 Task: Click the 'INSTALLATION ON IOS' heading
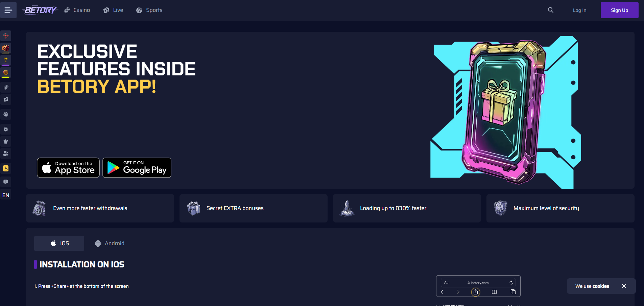[82, 264]
